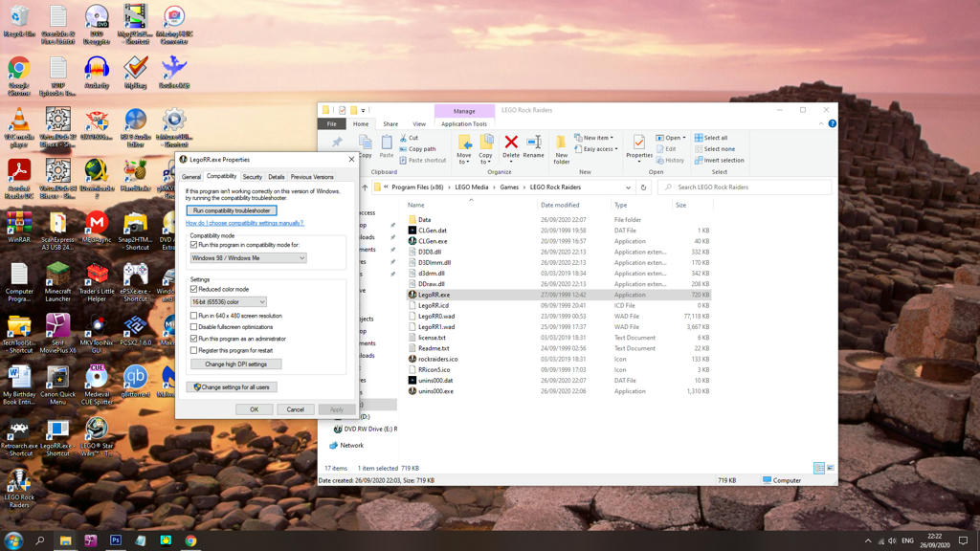Click Games in the address breadcrumb
This screenshot has width=980, height=551.
click(509, 187)
